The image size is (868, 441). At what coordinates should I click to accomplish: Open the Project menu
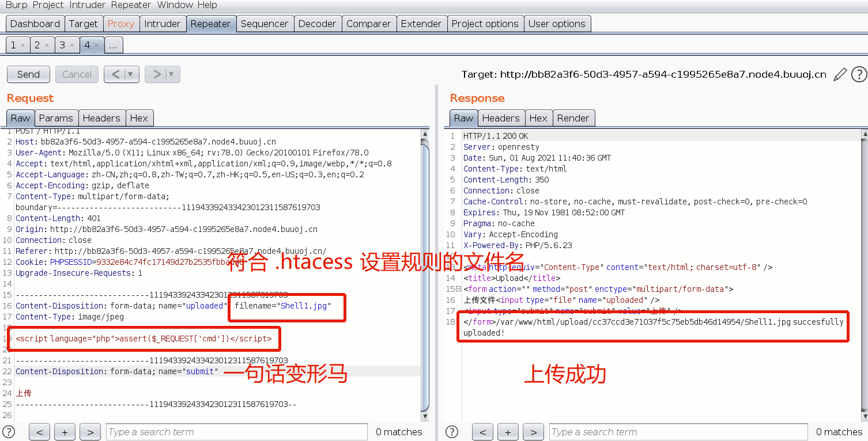click(x=48, y=5)
